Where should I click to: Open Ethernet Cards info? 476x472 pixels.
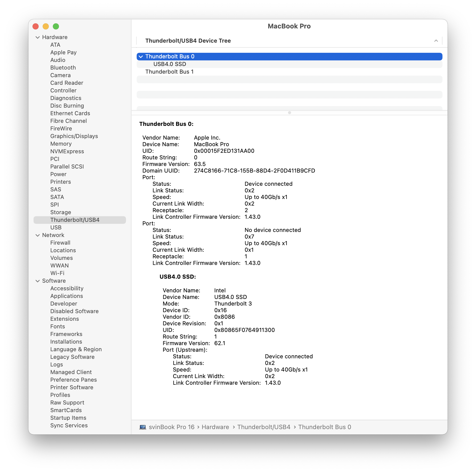[x=70, y=113]
